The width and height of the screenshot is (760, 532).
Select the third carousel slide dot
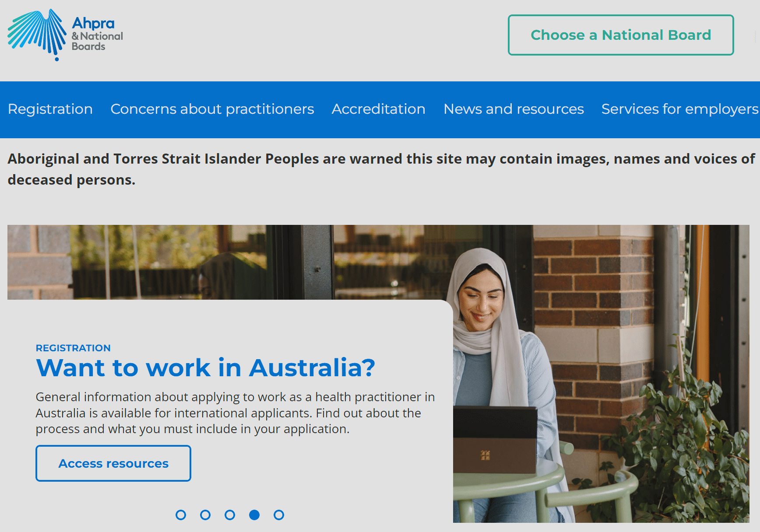[230, 515]
